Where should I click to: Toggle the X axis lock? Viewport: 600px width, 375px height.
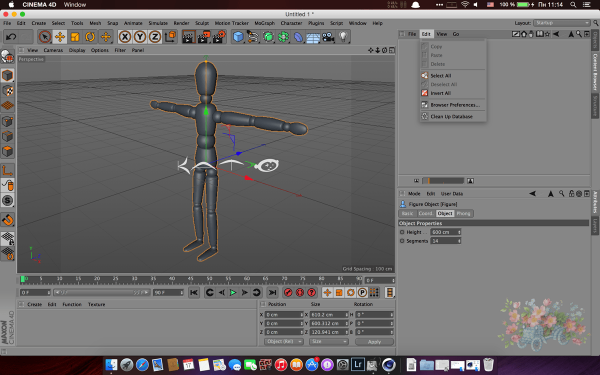click(x=125, y=37)
